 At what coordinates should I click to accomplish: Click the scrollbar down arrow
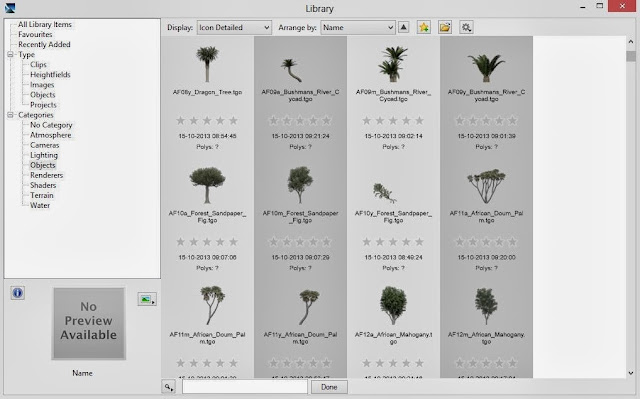pyautogui.click(x=631, y=373)
